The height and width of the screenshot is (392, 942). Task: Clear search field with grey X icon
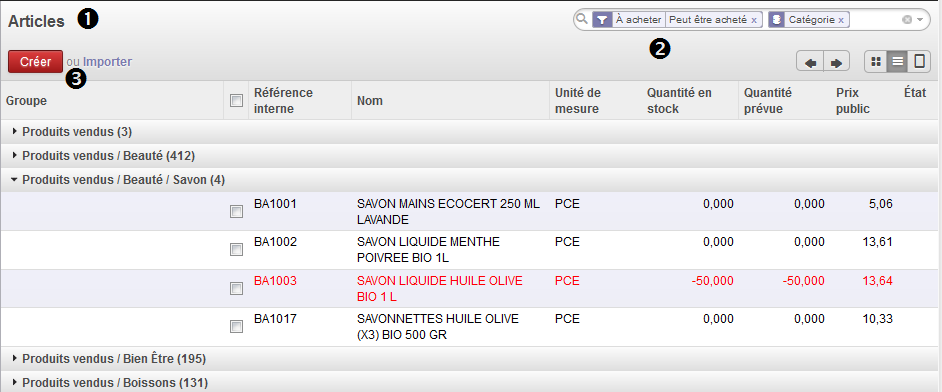pyautogui.click(x=907, y=20)
